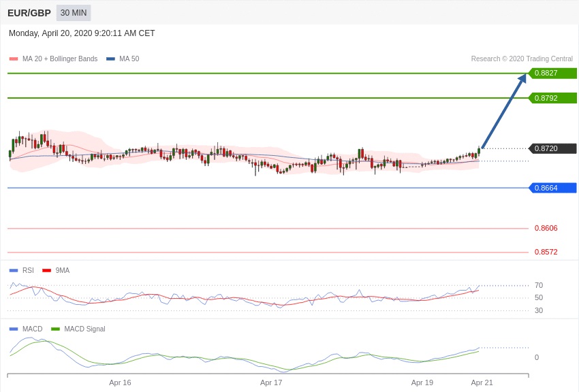The height and width of the screenshot is (392, 579).
Task: Click the 0.8572 support level value
Action: [x=546, y=252]
